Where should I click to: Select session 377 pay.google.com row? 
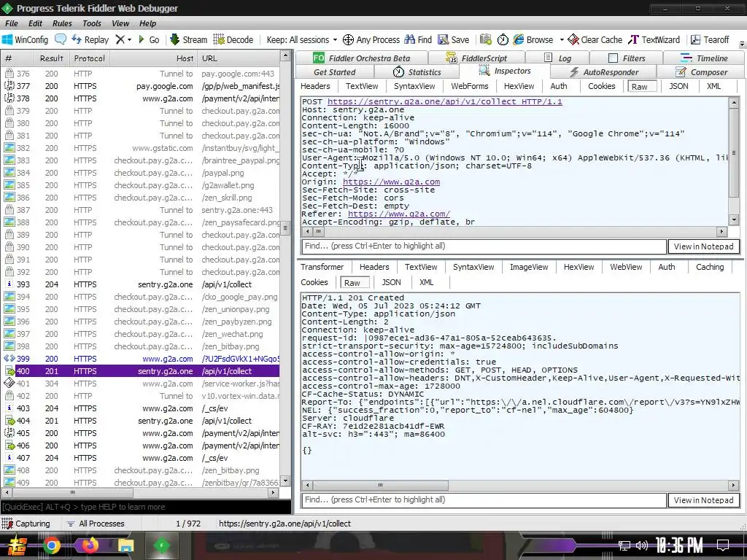[x=142, y=86]
